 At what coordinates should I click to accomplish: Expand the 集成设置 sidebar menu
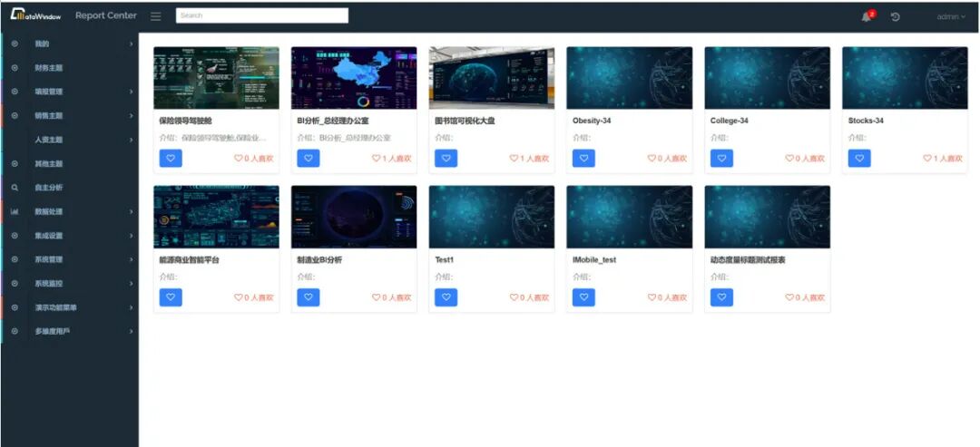coord(70,236)
